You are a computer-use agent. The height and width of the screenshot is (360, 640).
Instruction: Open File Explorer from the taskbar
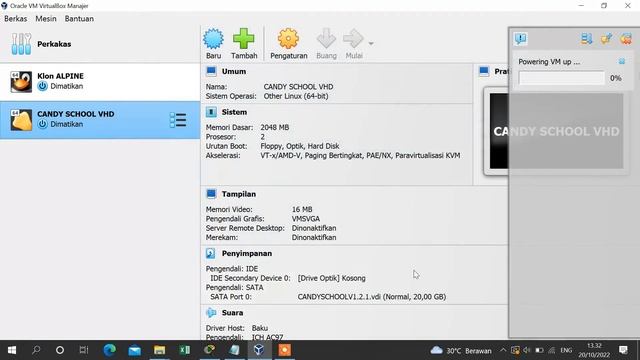[x=159, y=350]
